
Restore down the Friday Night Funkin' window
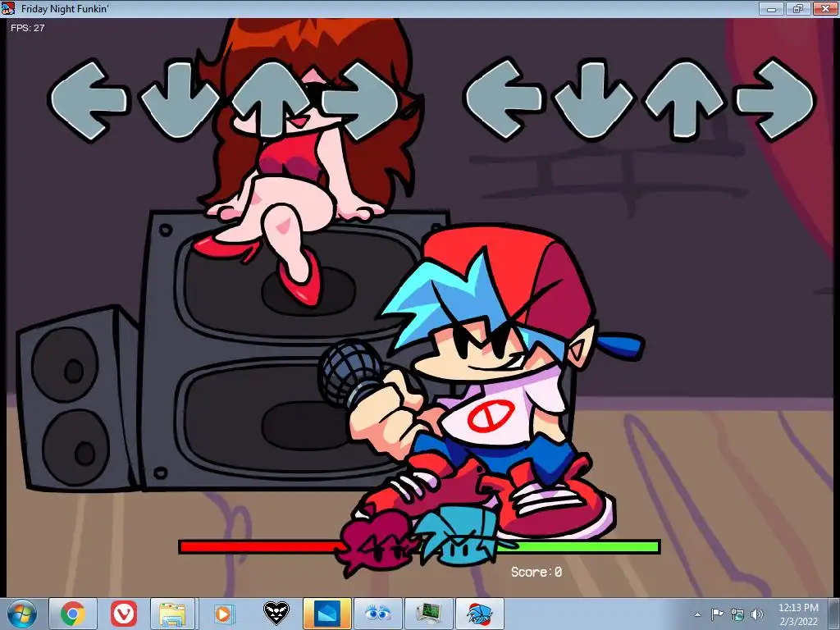pos(798,8)
